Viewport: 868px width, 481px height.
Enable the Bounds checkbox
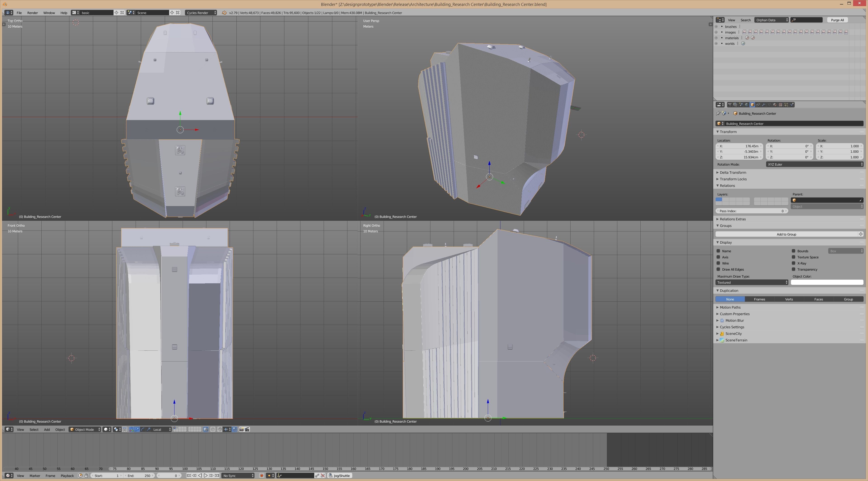click(x=794, y=251)
